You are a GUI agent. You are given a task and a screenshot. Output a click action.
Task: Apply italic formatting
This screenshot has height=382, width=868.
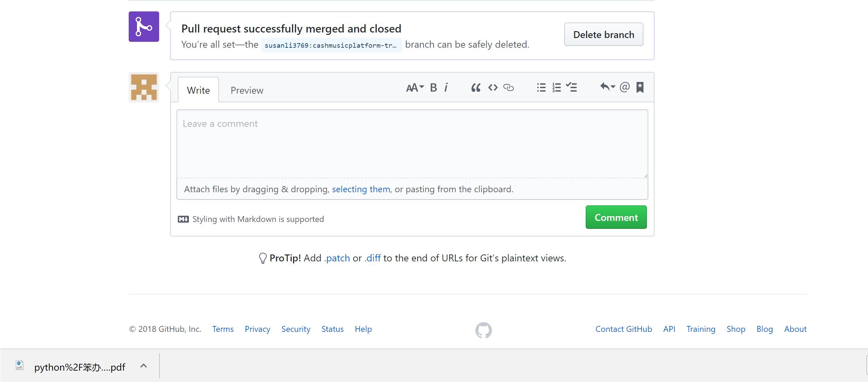tap(446, 88)
